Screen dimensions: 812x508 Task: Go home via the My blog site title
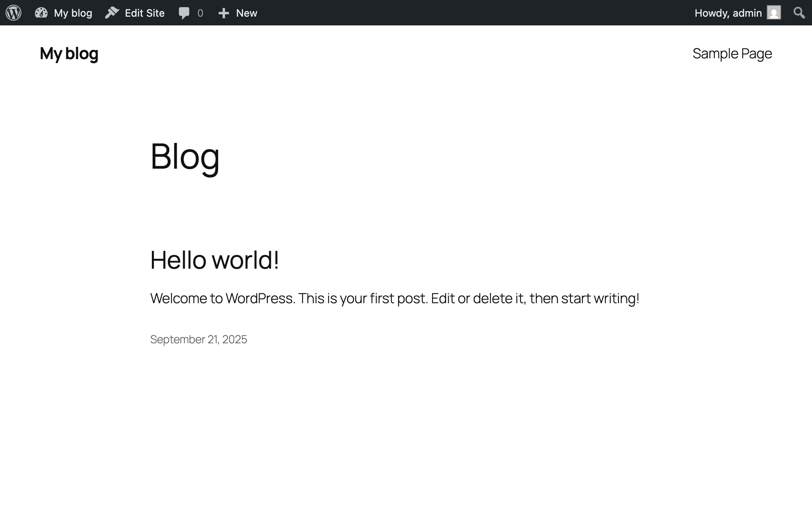coord(69,53)
